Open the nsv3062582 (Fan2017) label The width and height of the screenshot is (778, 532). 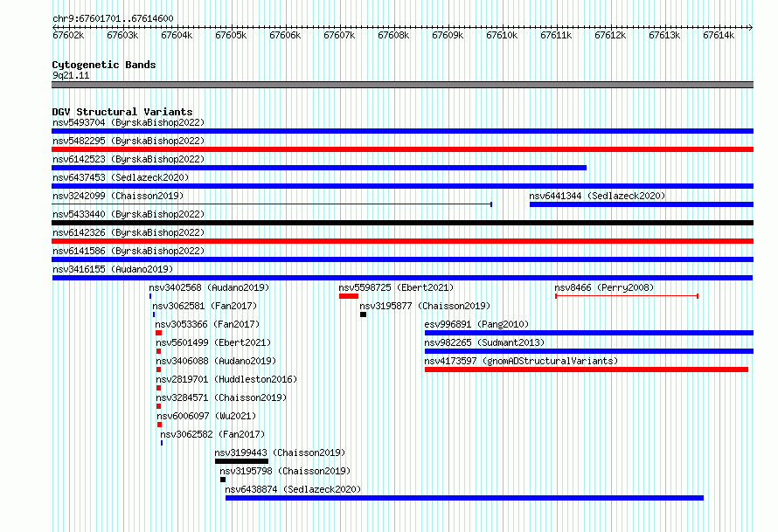[212, 434]
